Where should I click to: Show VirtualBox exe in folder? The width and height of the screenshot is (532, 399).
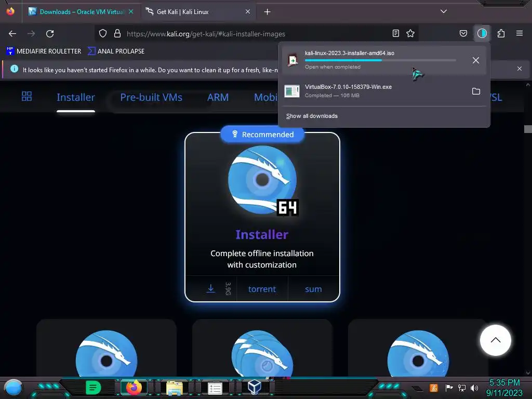click(x=476, y=91)
